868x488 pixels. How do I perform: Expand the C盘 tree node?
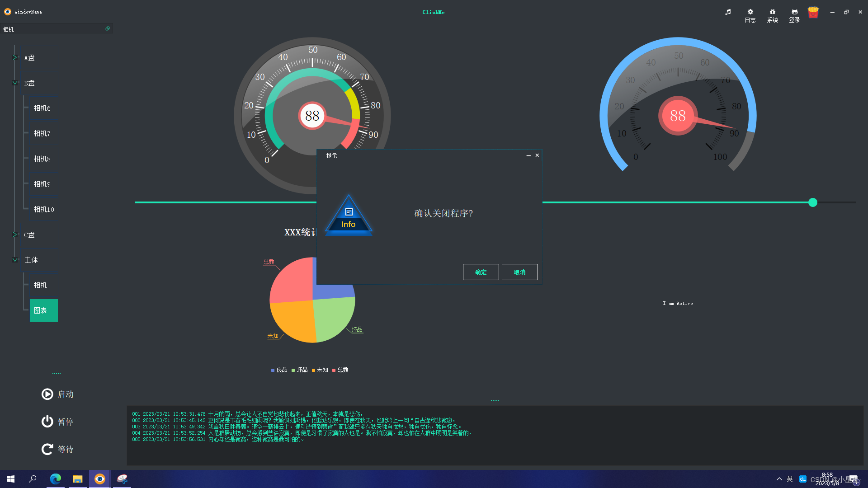(14, 235)
